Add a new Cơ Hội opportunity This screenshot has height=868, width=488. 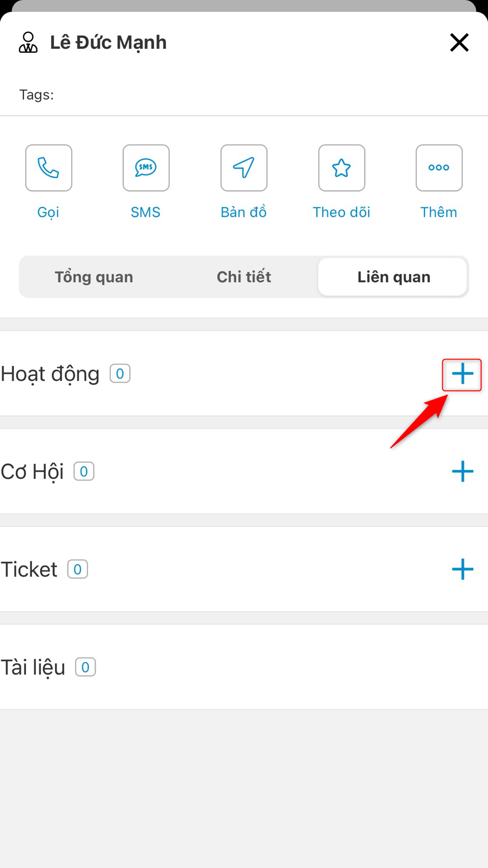click(462, 471)
